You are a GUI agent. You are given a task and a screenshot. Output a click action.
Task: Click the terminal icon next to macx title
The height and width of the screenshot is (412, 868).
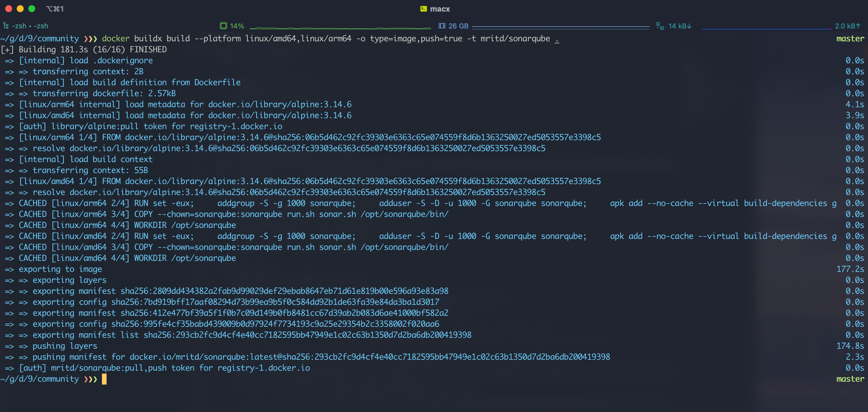click(x=424, y=9)
